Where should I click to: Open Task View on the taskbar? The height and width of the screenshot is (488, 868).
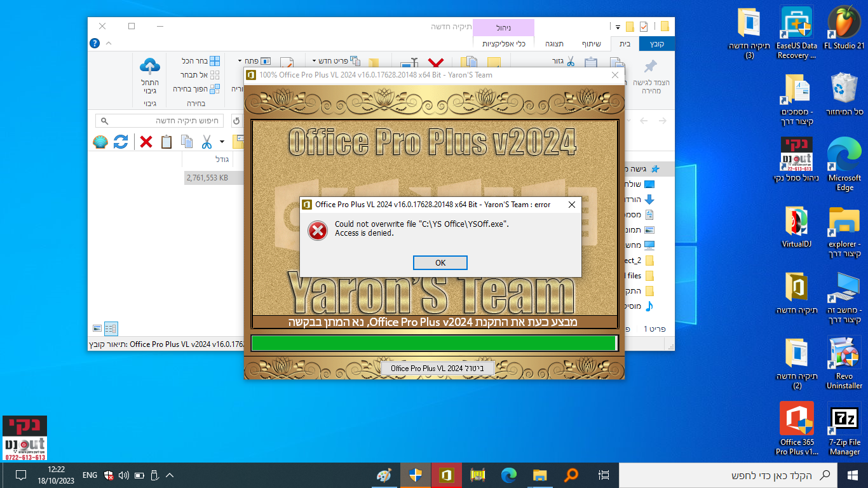click(604, 475)
